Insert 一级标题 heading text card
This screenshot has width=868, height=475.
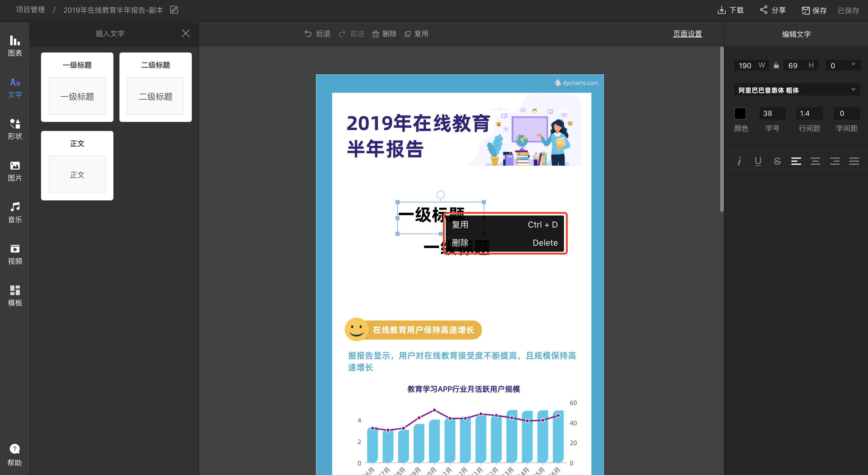(77, 87)
